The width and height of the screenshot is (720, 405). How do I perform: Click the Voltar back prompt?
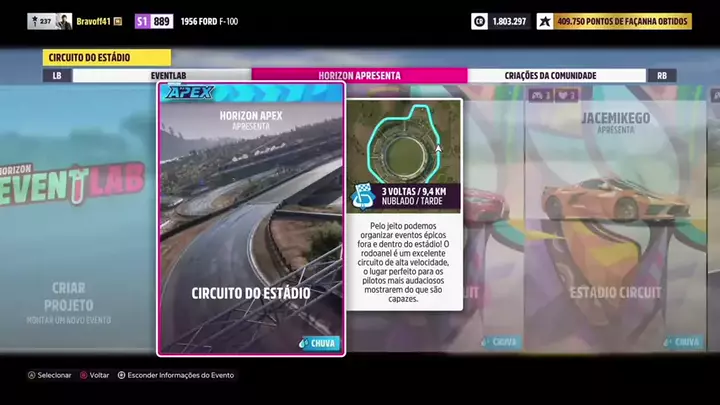click(94, 375)
